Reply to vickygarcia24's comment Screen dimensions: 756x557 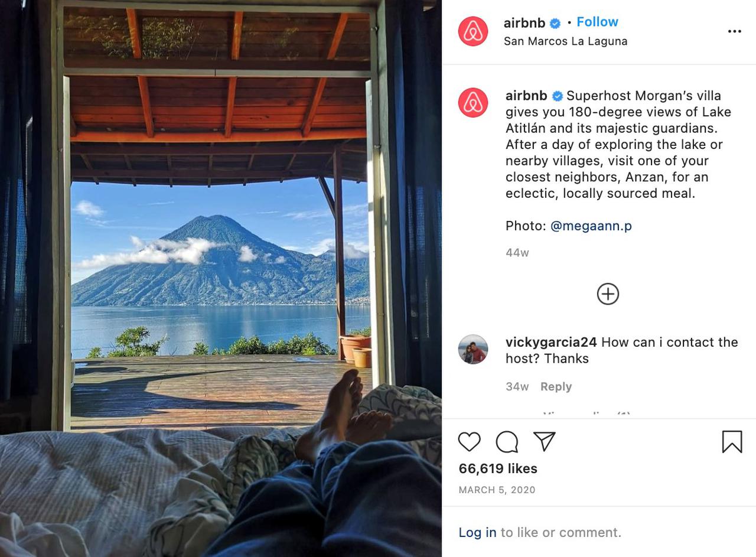(556, 386)
